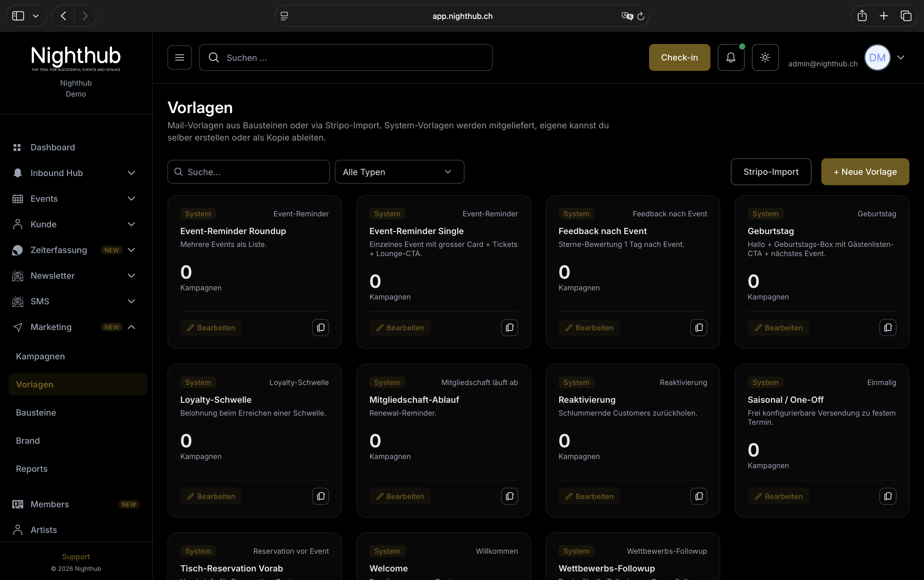The width and height of the screenshot is (924, 580).
Task: Expand the SMS submenu
Action: click(x=131, y=302)
